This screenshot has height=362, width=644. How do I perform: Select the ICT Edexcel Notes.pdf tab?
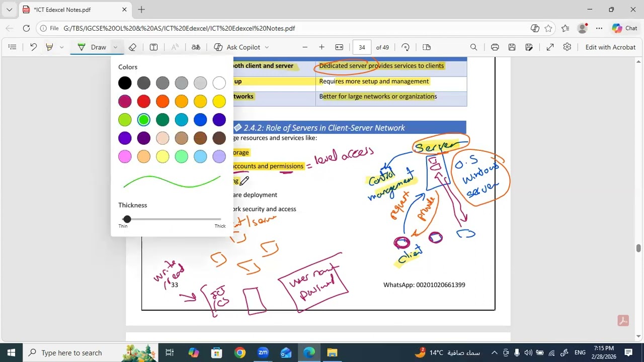pos(75,10)
